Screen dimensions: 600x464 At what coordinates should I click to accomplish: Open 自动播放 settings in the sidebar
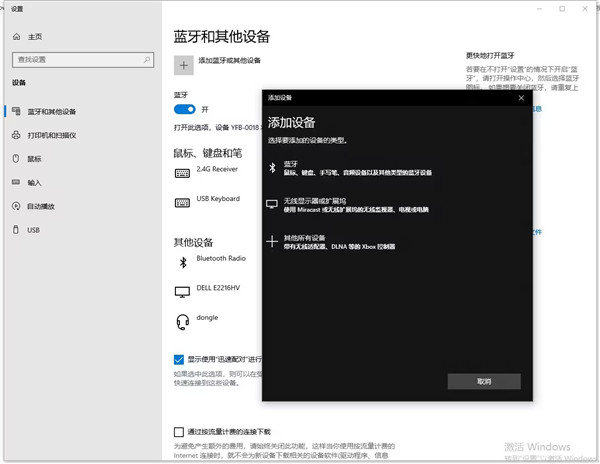click(41, 206)
